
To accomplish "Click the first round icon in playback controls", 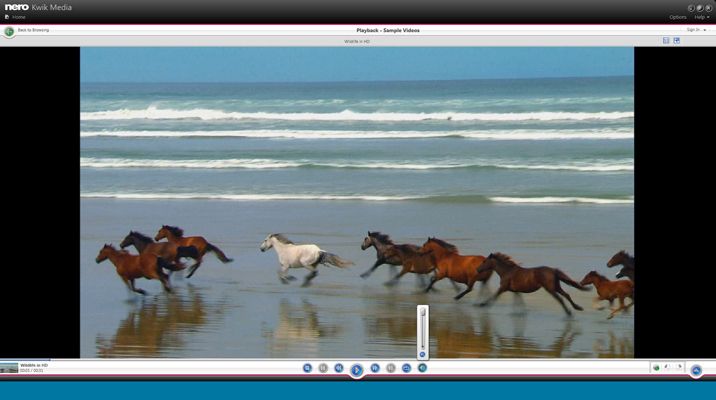I will coord(307,368).
